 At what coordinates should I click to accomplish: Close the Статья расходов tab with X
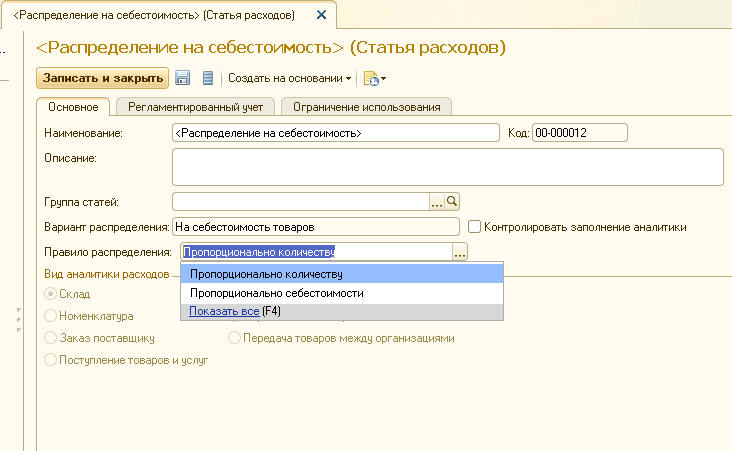321,15
